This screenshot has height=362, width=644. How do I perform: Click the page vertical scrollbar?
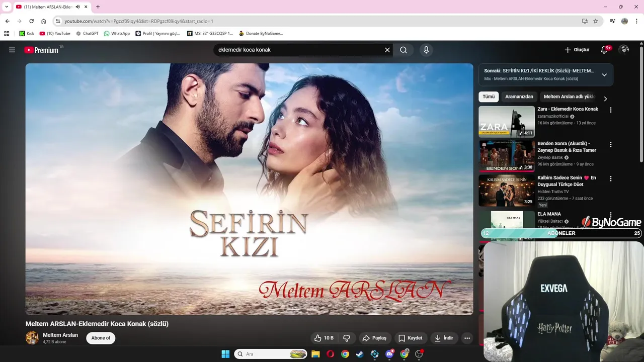tap(641, 105)
